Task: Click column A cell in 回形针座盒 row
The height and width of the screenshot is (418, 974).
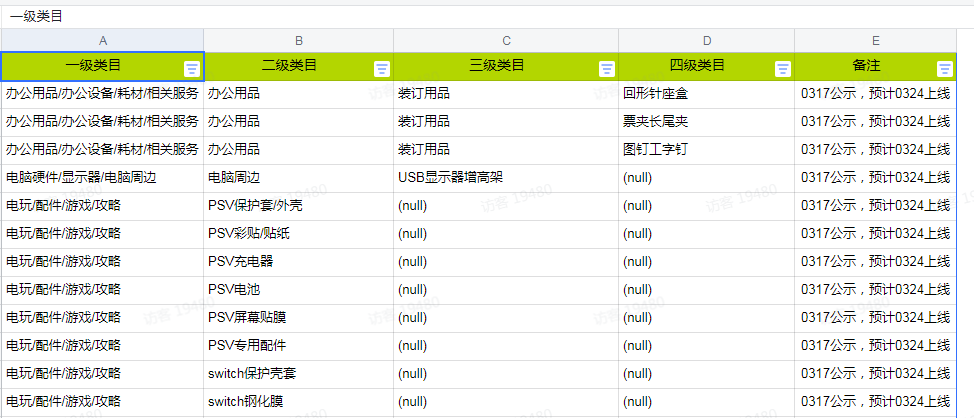Action: point(102,94)
